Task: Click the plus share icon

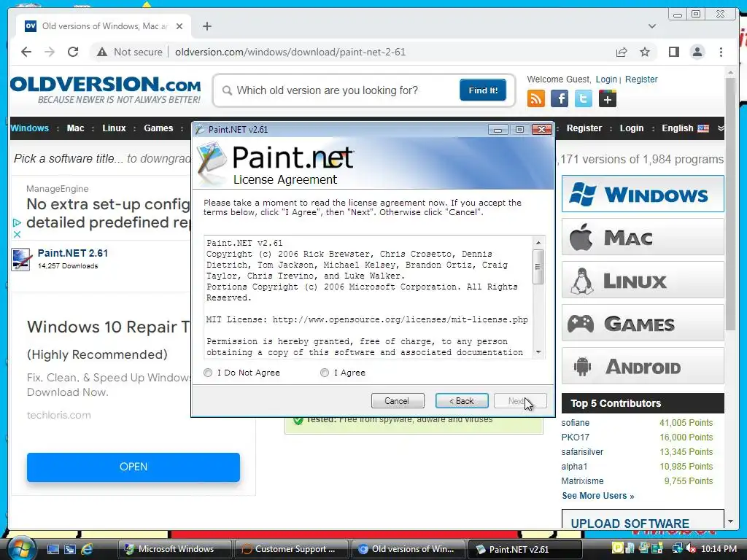Action: [608, 98]
